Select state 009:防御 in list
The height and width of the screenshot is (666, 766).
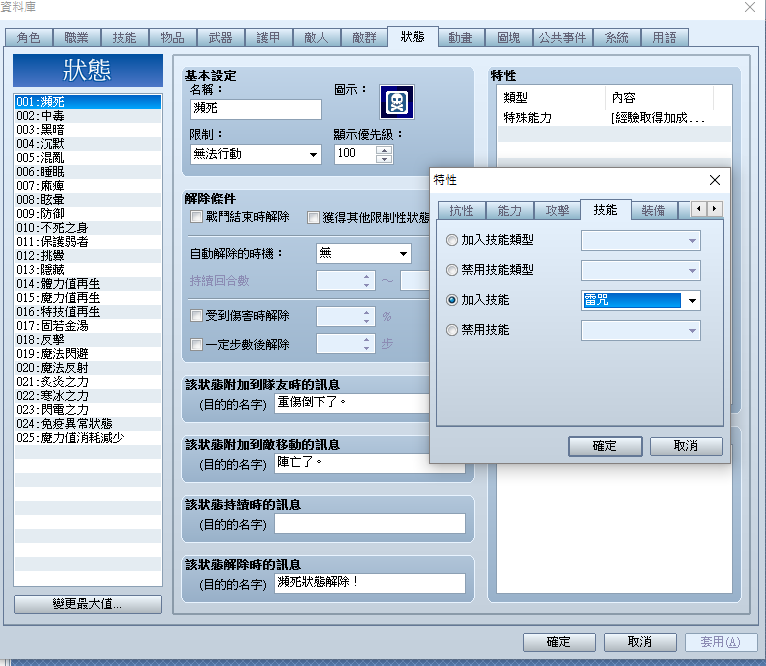click(x=88, y=214)
